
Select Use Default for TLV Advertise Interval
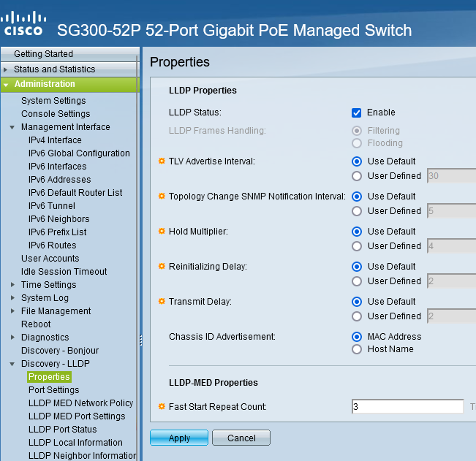pyautogui.click(x=357, y=161)
